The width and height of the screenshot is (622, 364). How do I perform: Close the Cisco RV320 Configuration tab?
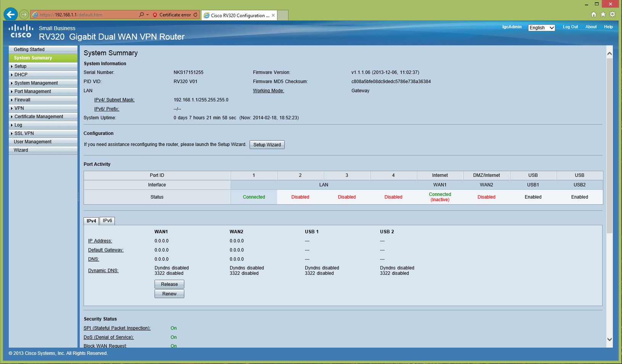click(x=273, y=16)
